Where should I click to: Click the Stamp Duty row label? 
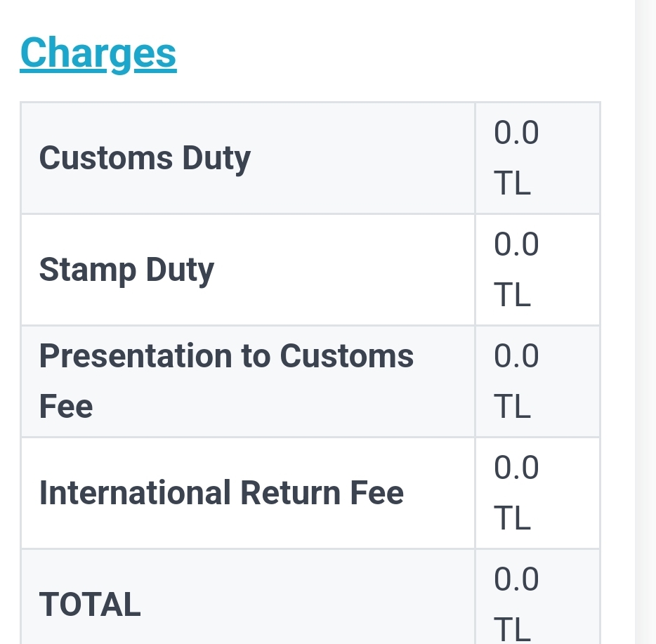126,270
